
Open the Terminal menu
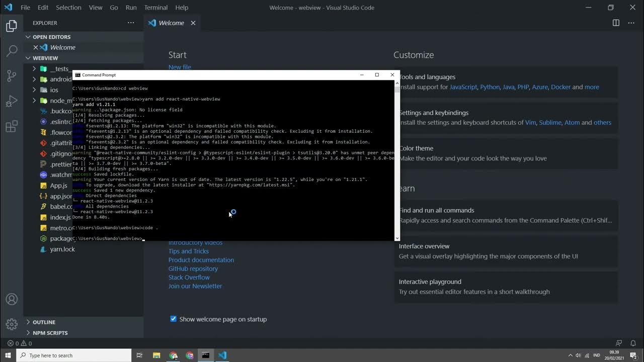[156, 8]
